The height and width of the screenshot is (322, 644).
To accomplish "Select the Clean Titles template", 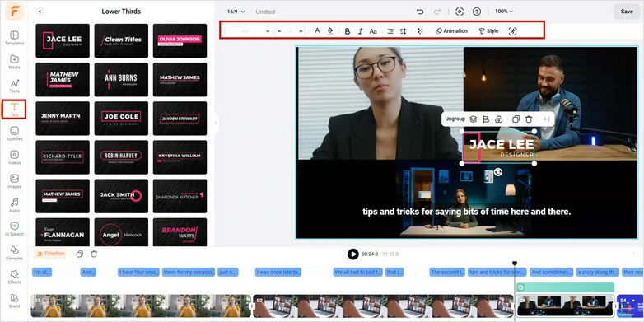I will 121,40.
